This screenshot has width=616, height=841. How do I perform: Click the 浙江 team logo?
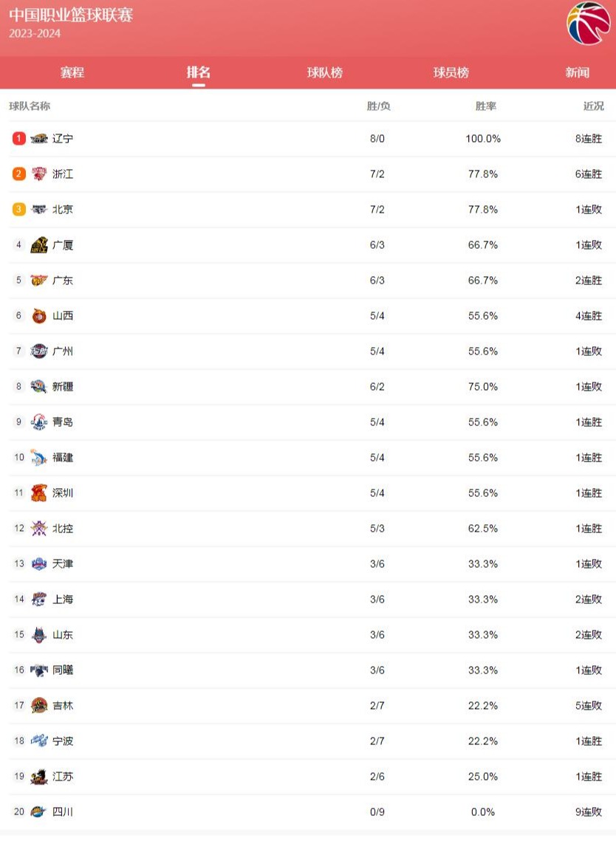point(39,174)
